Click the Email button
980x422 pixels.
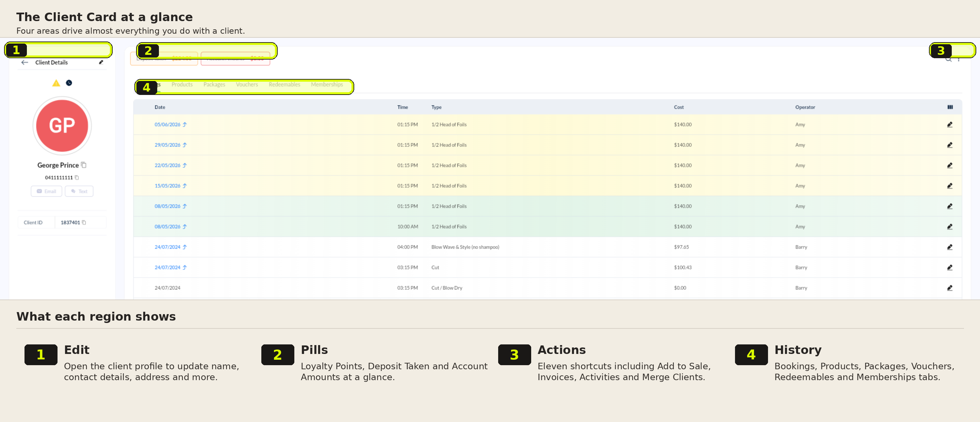[46, 191]
